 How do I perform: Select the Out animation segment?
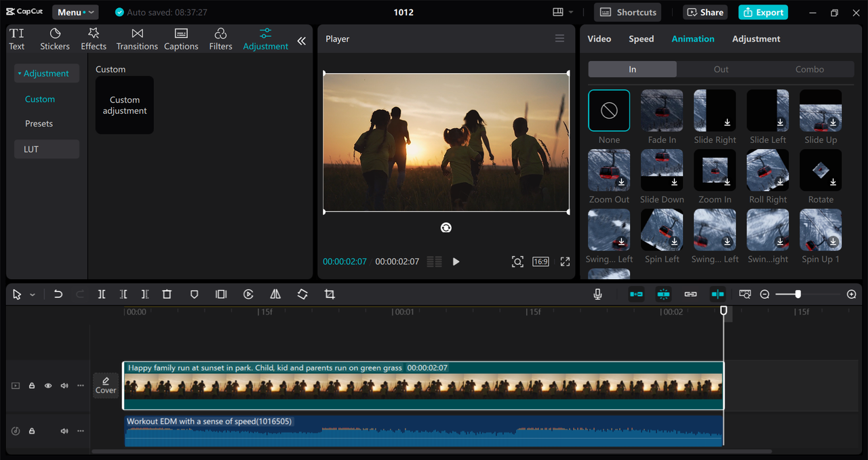coord(721,69)
